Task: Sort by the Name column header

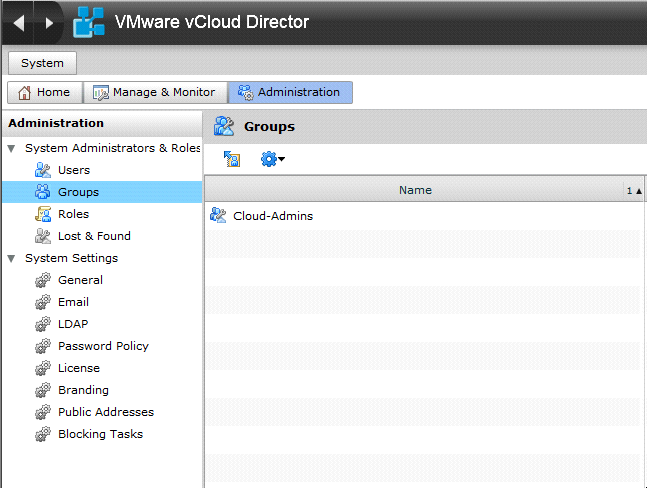Action: click(415, 190)
